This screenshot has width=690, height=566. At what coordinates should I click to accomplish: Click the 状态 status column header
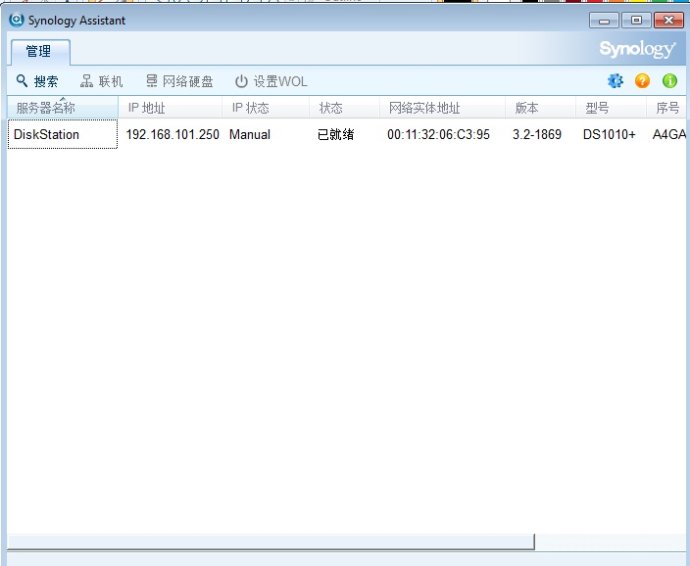[x=345, y=107]
